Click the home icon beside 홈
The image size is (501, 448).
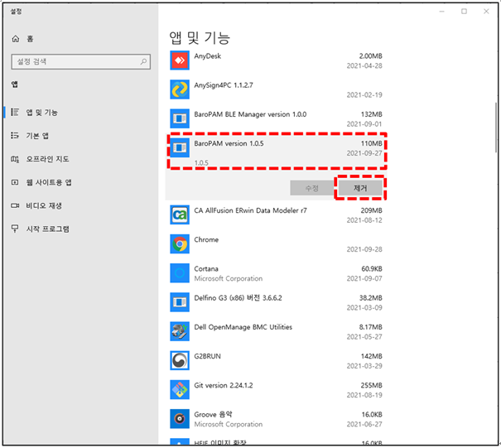click(16, 39)
